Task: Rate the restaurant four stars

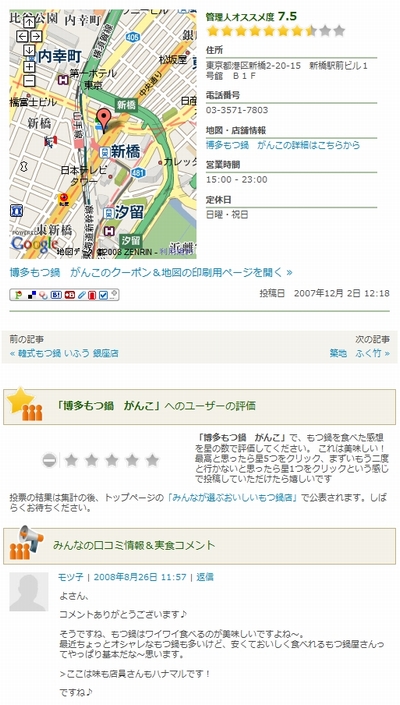Action: coord(132,460)
